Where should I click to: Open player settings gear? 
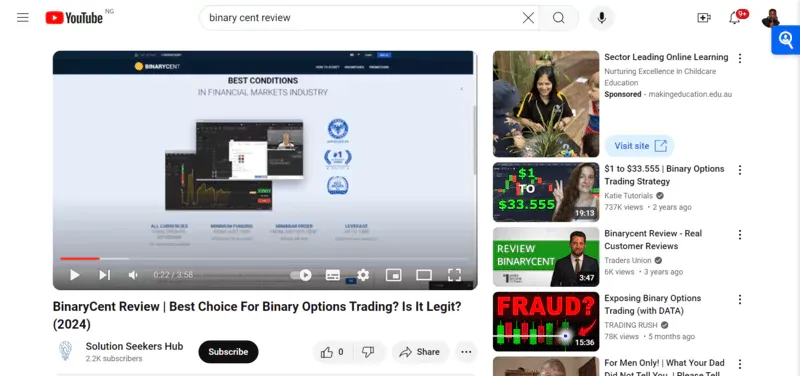363,275
